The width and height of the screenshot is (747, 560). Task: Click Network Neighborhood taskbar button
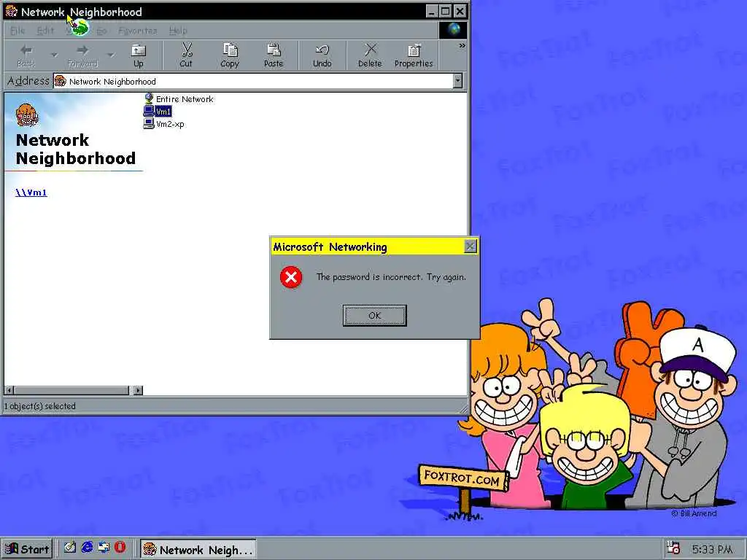pos(198,549)
